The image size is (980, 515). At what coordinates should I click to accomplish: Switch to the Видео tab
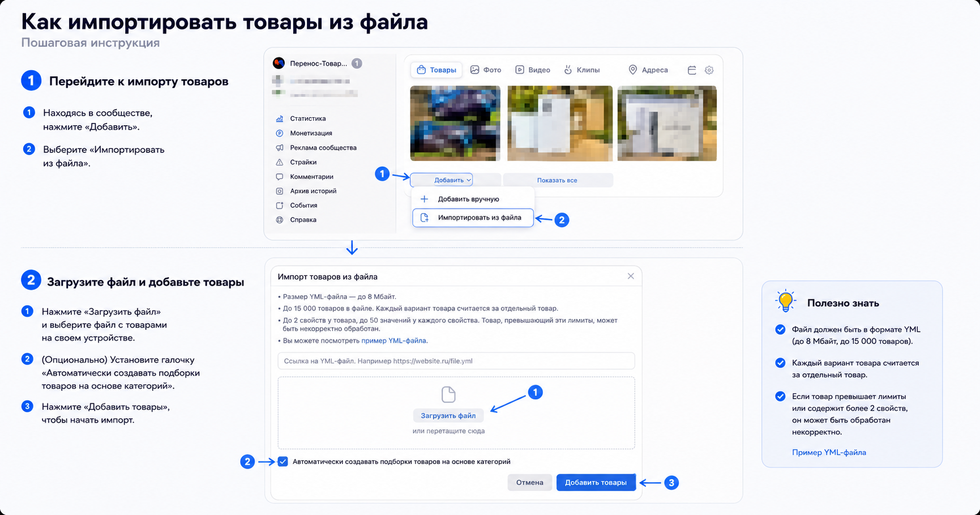click(533, 70)
